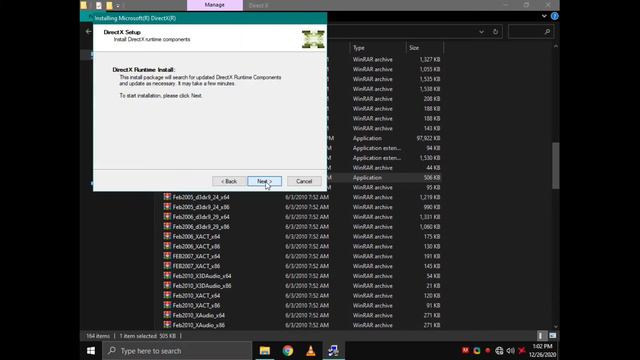Click the Application extension row sized 1,530 KB
640x360 pixels.
pyautogui.click(x=384, y=158)
